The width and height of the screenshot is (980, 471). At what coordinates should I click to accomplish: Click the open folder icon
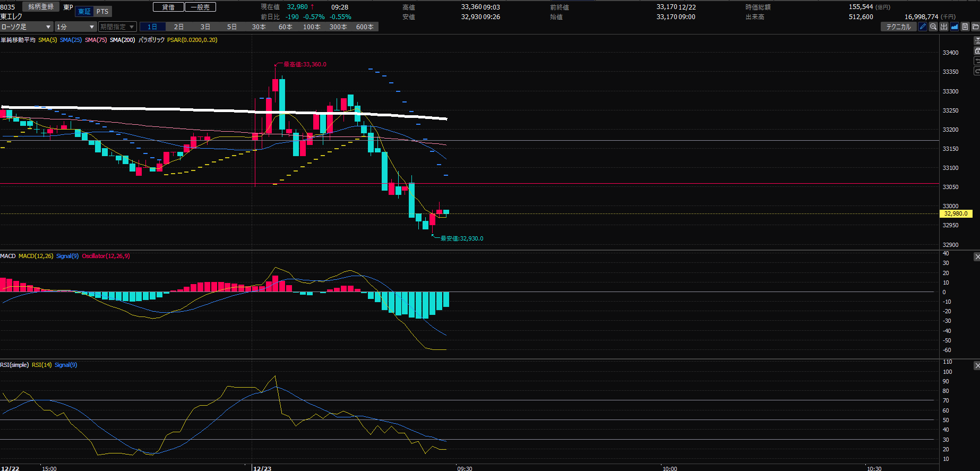tap(975, 27)
